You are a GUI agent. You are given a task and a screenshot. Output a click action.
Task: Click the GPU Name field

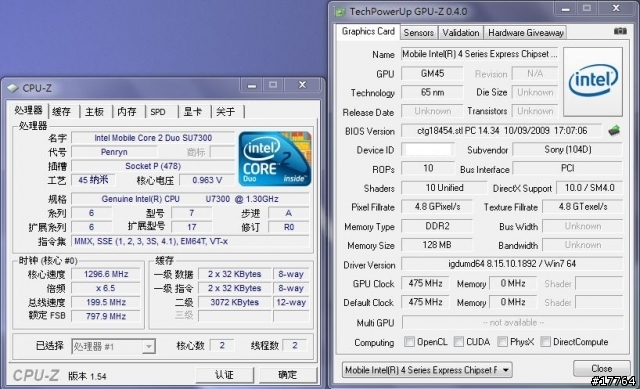(480, 54)
